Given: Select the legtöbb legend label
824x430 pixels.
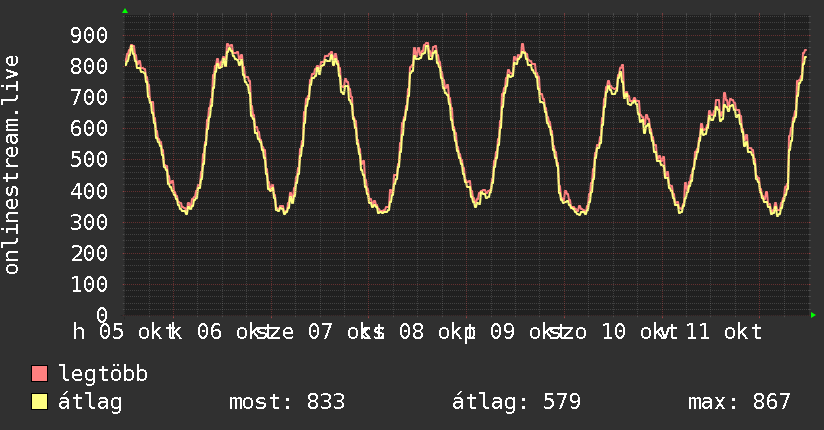Looking at the screenshot, I should (x=103, y=374).
